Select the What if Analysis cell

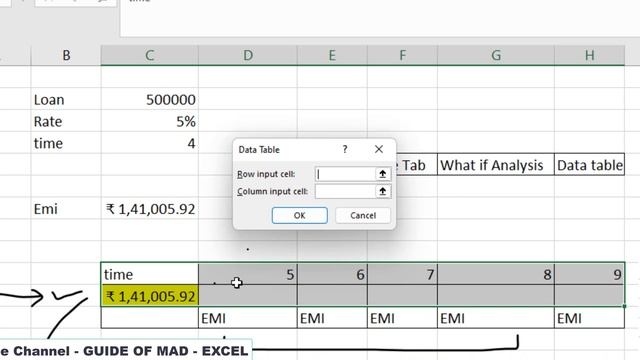496,165
